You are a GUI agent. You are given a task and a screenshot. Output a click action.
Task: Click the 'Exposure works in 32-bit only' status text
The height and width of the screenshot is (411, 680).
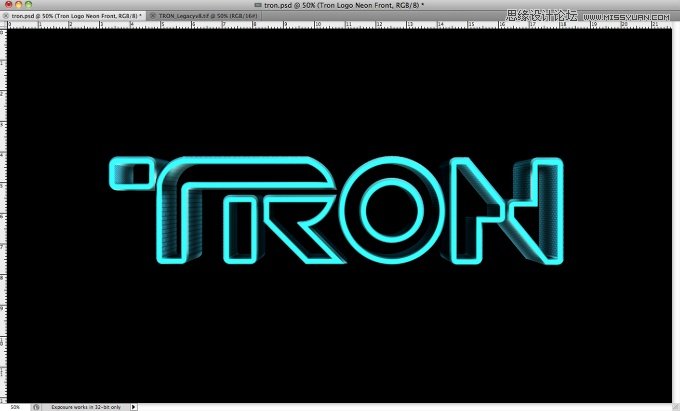click(x=86, y=407)
